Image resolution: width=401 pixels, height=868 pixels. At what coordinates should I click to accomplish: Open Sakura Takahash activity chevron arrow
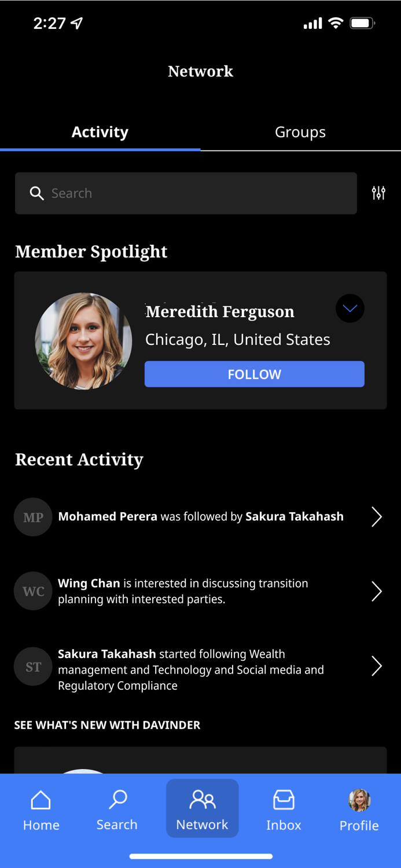(377, 667)
